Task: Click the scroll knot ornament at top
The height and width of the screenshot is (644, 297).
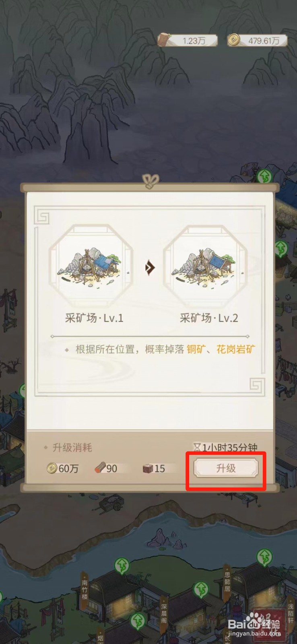Action: point(151,182)
